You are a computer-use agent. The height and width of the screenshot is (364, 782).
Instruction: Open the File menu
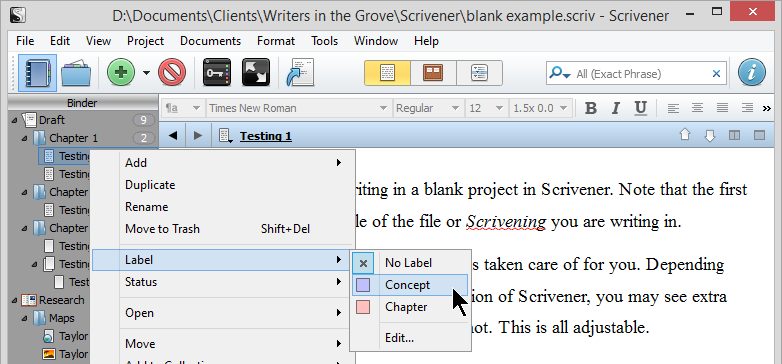click(25, 41)
